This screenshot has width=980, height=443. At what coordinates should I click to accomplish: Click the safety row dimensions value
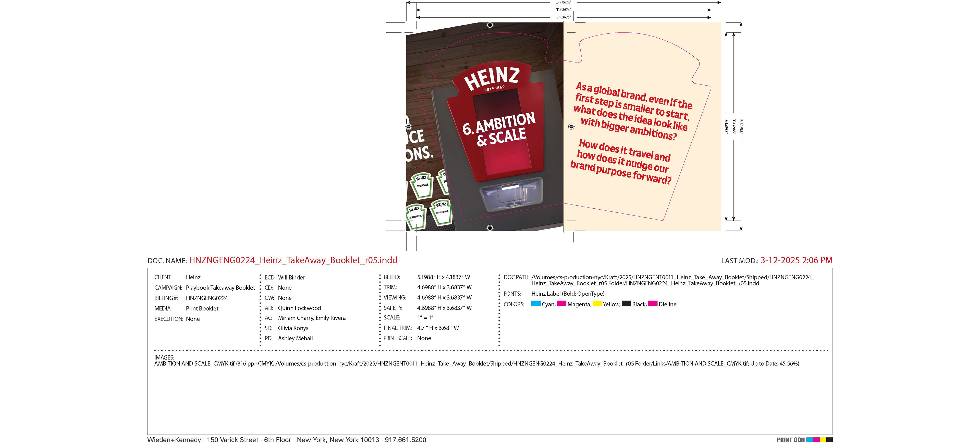[444, 308]
